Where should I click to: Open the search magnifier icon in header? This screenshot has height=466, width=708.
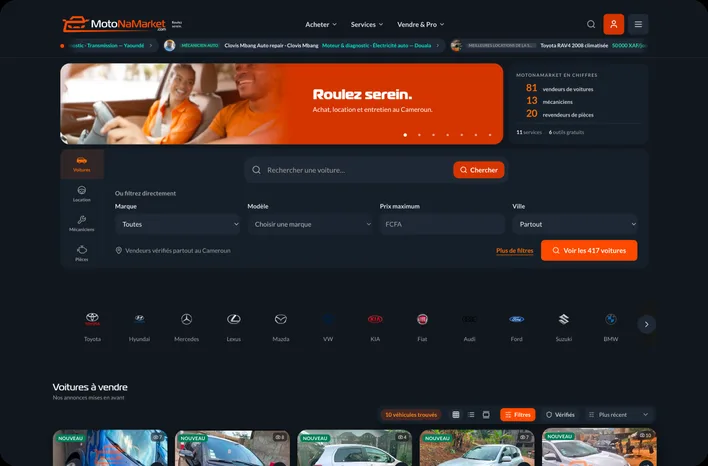591,24
